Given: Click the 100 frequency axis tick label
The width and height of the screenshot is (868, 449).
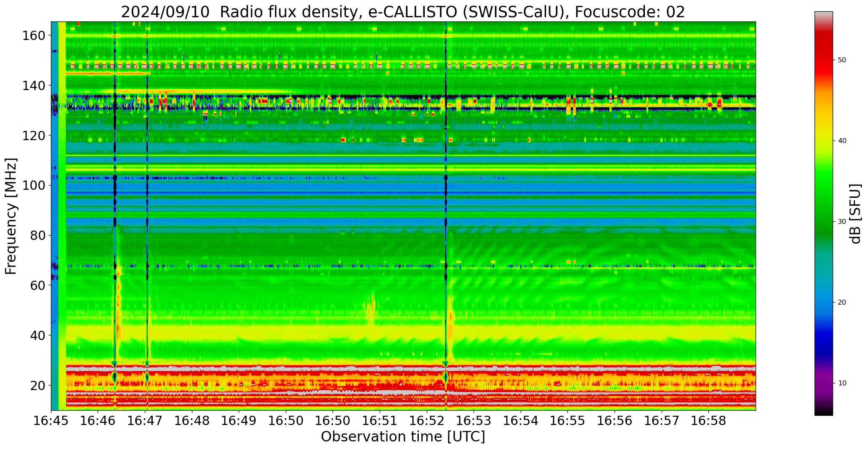Looking at the screenshot, I should (x=33, y=185).
